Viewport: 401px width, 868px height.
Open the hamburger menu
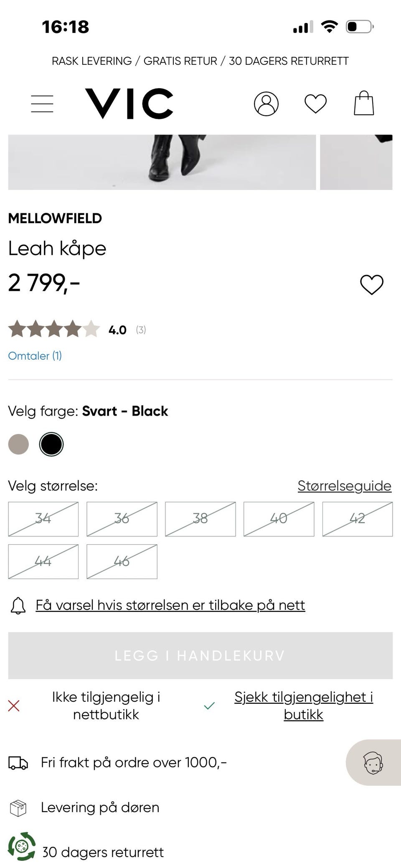click(x=42, y=104)
